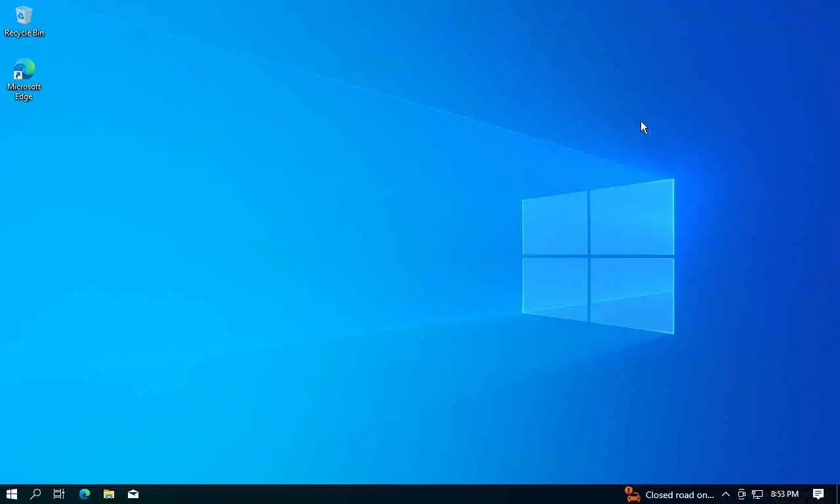Open the Action Center notifications icon
The width and height of the screenshot is (840, 504).
pos(818,494)
